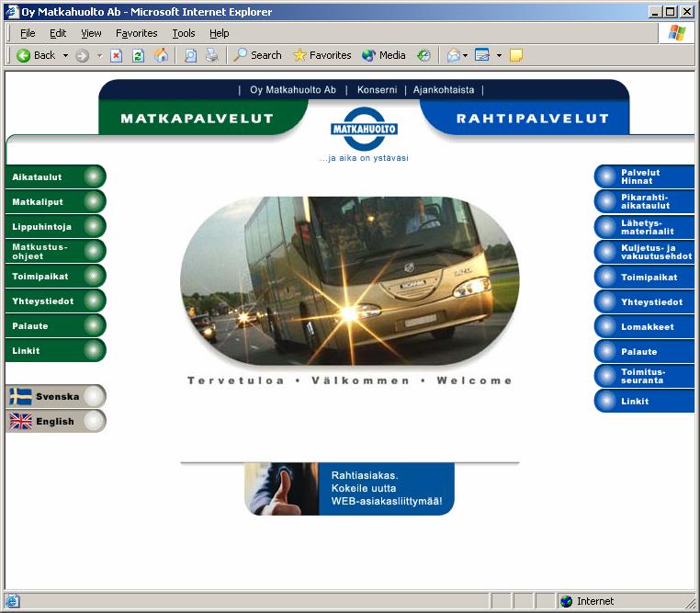The image size is (700, 613).
Task: Open the Media toolbar button
Action: [x=383, y=55]
